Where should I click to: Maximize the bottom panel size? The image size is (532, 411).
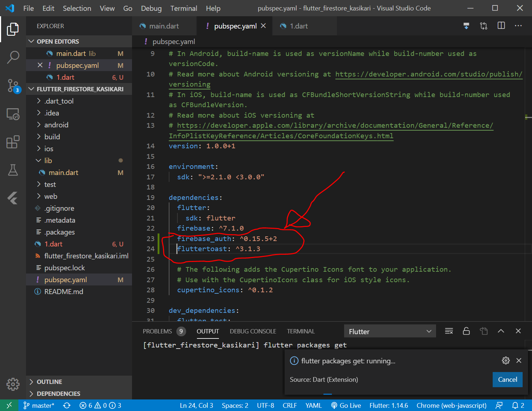[501, 331]
